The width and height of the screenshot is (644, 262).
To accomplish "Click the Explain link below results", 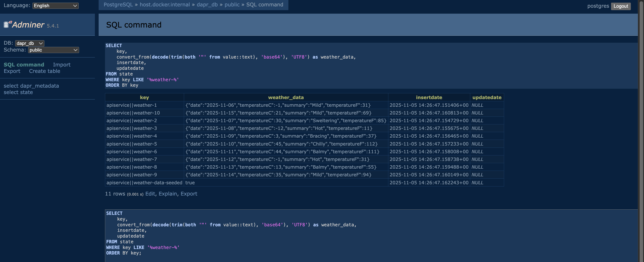I will tap(168, 194).
